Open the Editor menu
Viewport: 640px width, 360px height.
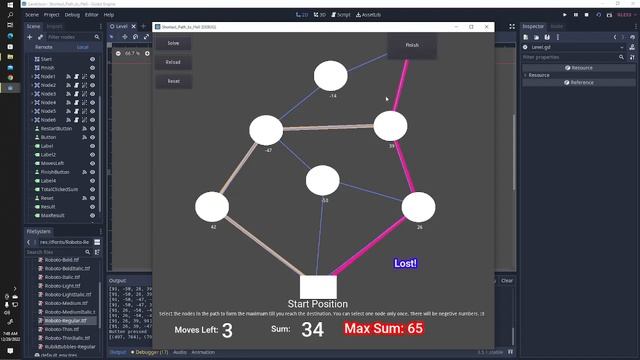click(91, 15)
